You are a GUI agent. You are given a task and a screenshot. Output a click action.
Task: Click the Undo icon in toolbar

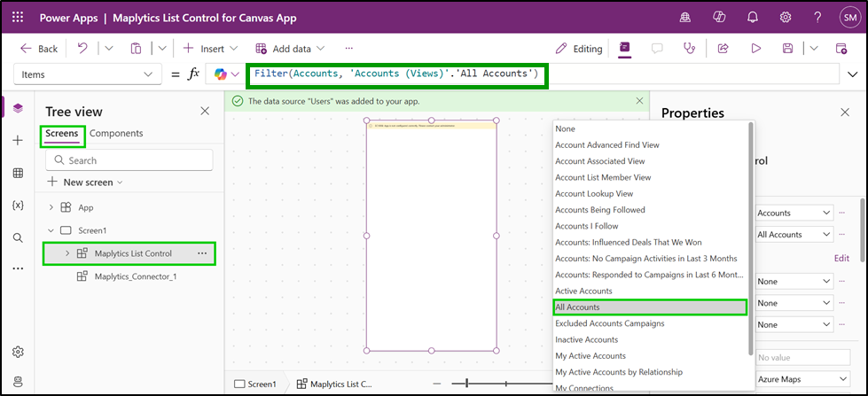pyautogui.click(x=82, y=49)
